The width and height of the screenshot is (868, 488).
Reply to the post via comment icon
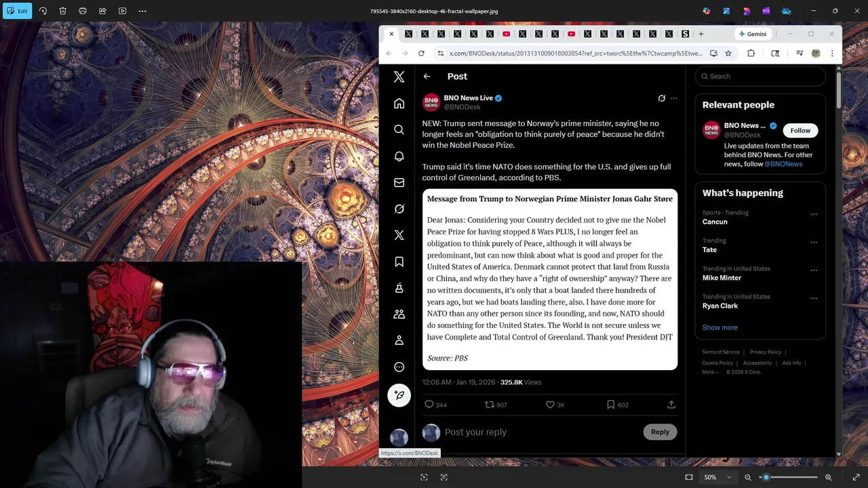pos(429,405)
